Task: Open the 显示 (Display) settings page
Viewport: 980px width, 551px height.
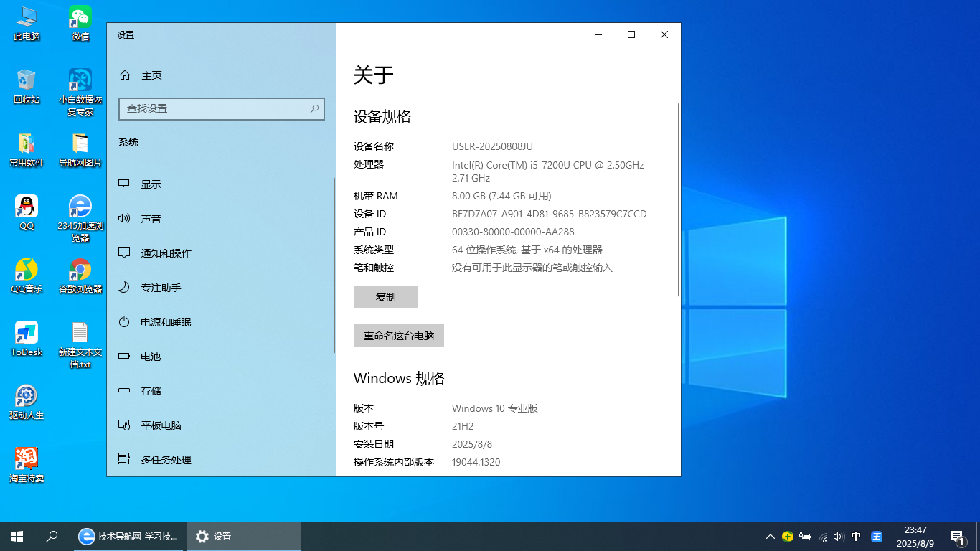Action: pyautogui.click(x=151, y=184)
